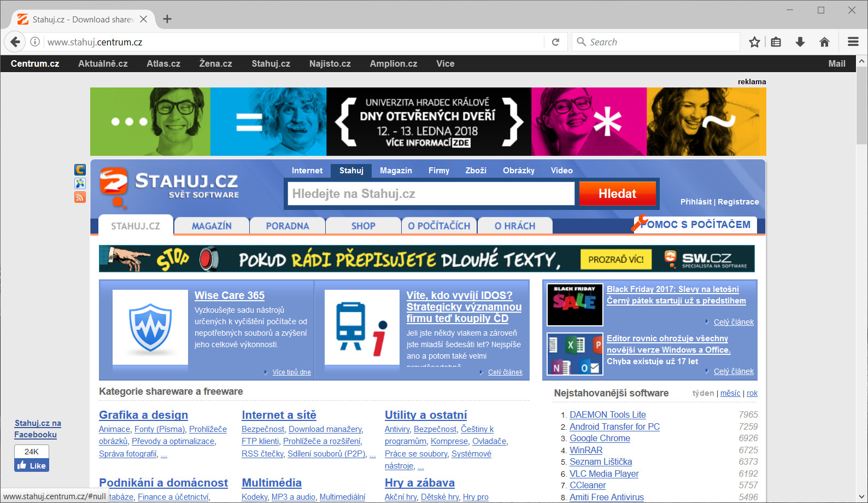
Task: Go to the browser home page icon
Action: [824, 42]
